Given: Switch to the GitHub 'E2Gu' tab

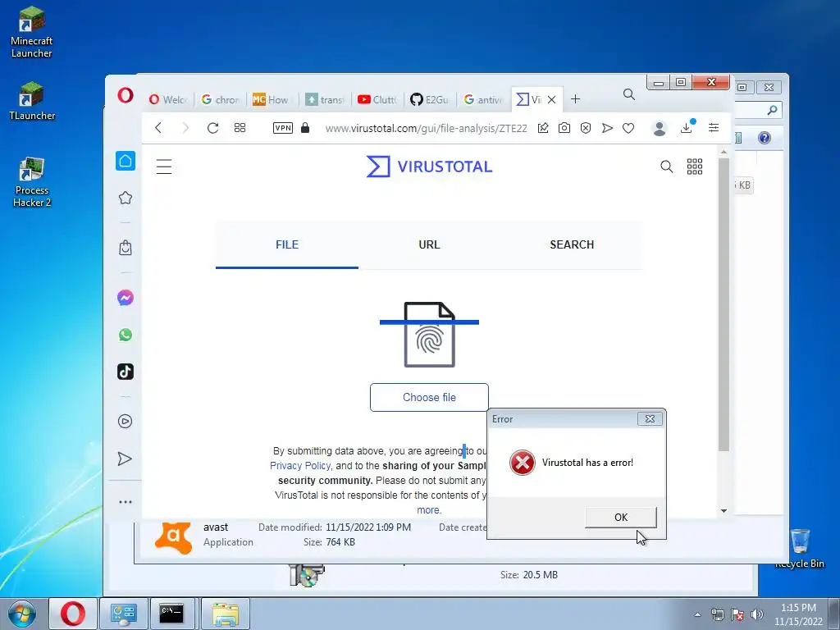Looking at the screenshot, I should coord(430,99).
